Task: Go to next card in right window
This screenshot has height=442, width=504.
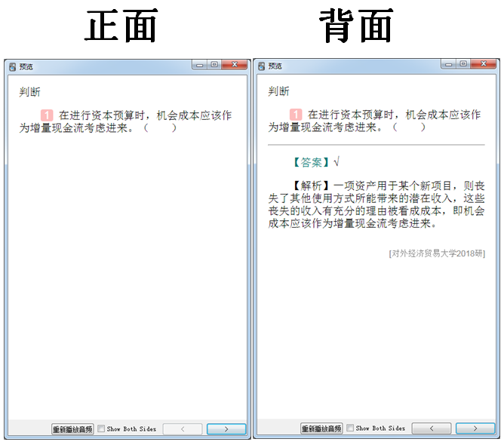Action: 475,428
